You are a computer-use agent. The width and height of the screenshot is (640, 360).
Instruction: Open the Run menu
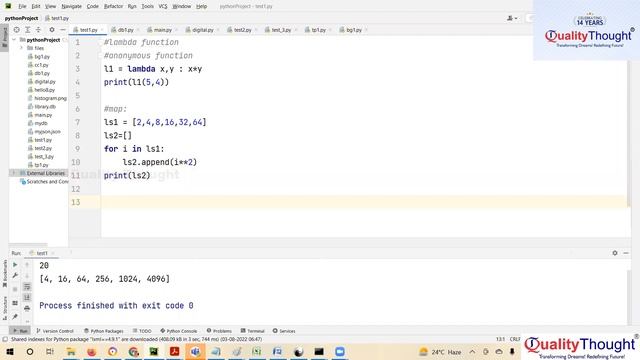coord(132,6)
